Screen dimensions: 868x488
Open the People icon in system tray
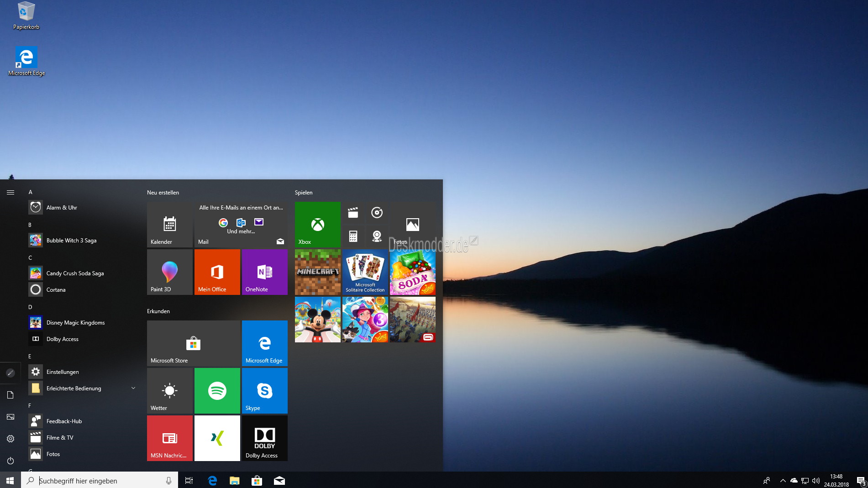click(x=767, y=480)
